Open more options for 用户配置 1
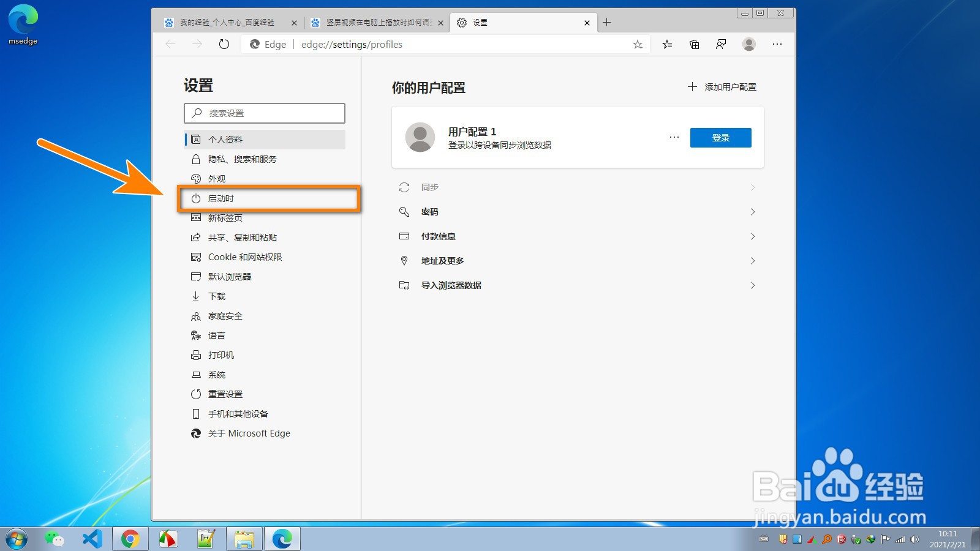Image resolution: width=980 pixels, height=551 pixels. click(674, 137)
